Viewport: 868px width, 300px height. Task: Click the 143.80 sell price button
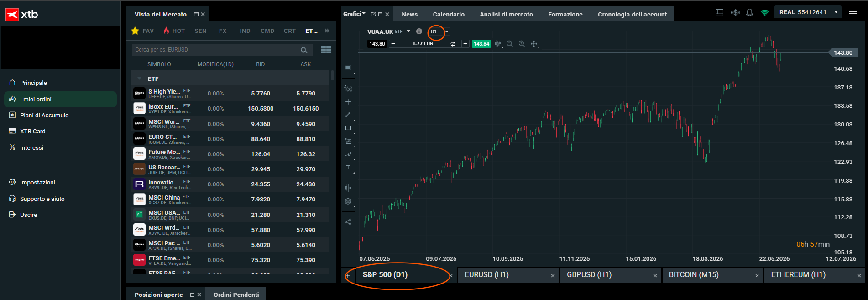pyautogui.click(x=377, y=44)
